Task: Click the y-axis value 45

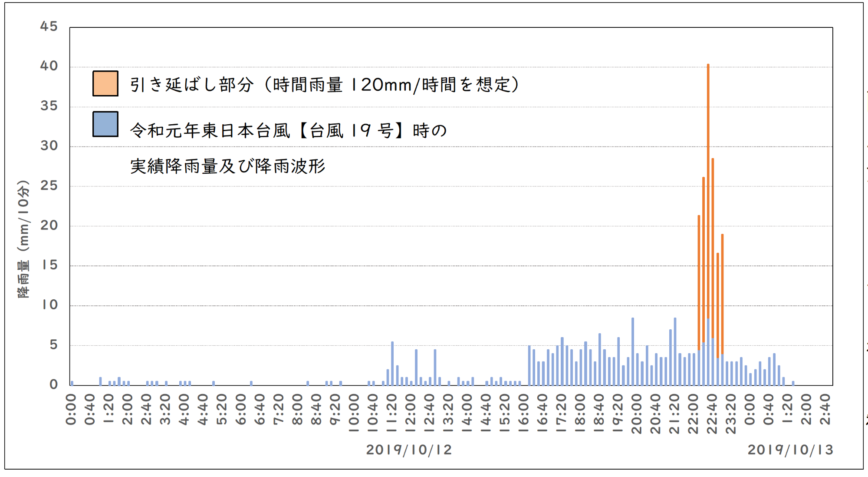Action: pyautogui.click(x=49, y=26)
